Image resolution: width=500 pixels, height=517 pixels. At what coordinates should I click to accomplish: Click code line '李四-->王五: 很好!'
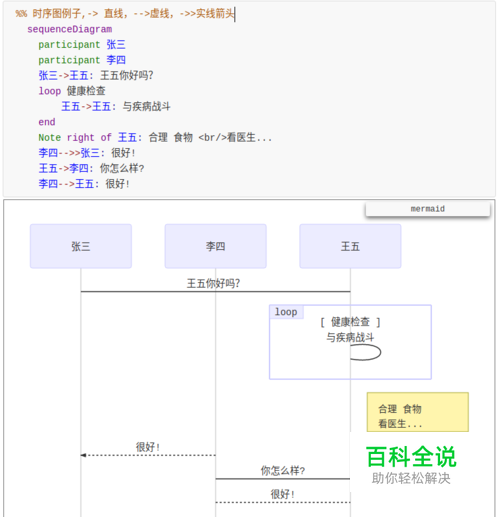pos(84,184)
